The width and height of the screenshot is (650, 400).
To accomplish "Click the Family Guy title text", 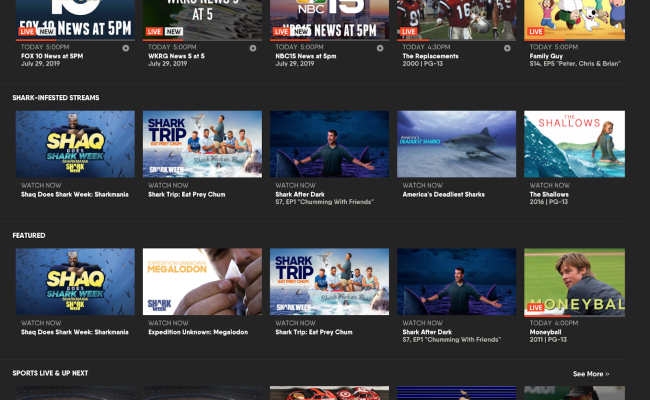I will point(546,56).
